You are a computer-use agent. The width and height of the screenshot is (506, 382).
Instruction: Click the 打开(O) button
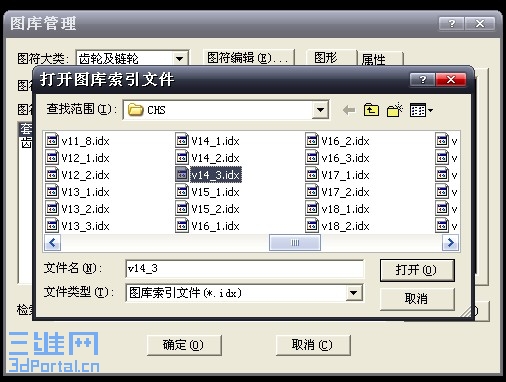[x=417, y=270]
